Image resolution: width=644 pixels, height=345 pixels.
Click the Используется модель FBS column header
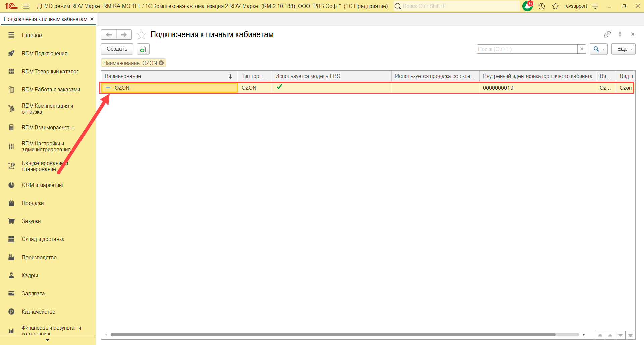331,76
